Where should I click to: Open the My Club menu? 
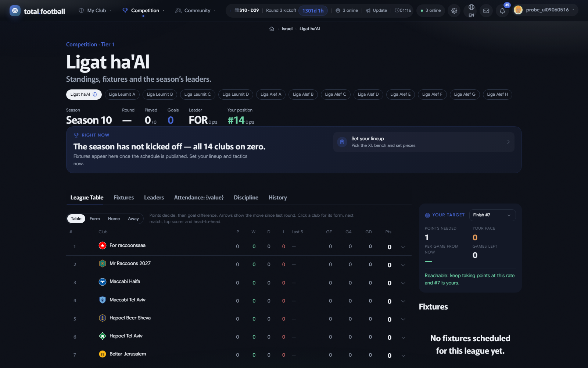(95, 11)
